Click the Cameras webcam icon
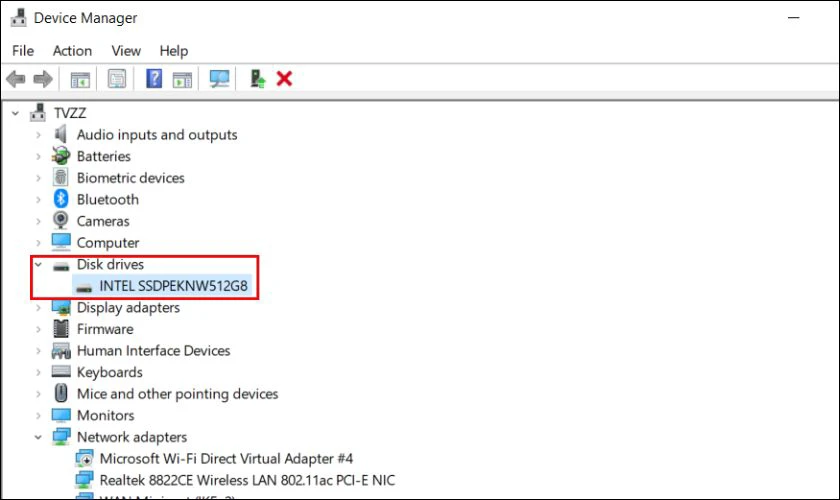Viewport: 840px width, 500px height. (61, 220)
